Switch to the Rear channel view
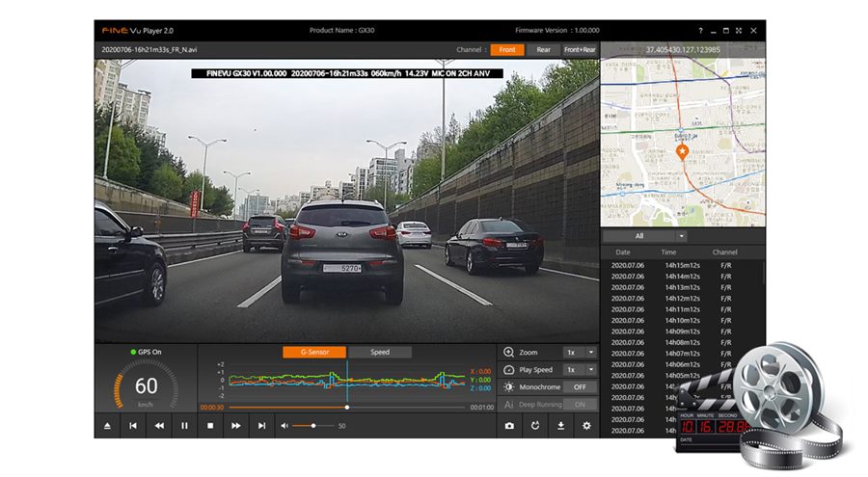 pos(544,50)
